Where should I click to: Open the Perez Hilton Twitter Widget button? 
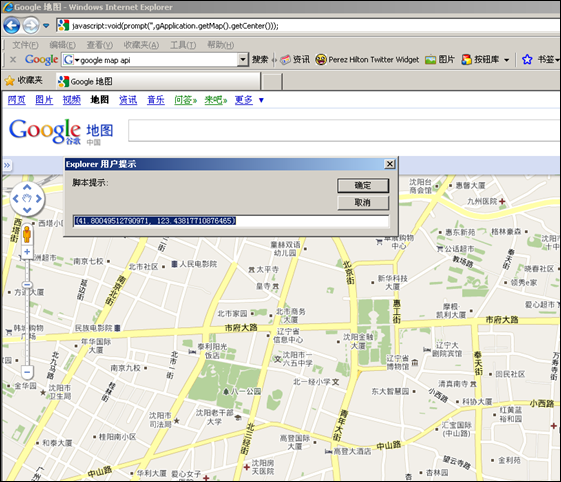coord(367,59)
